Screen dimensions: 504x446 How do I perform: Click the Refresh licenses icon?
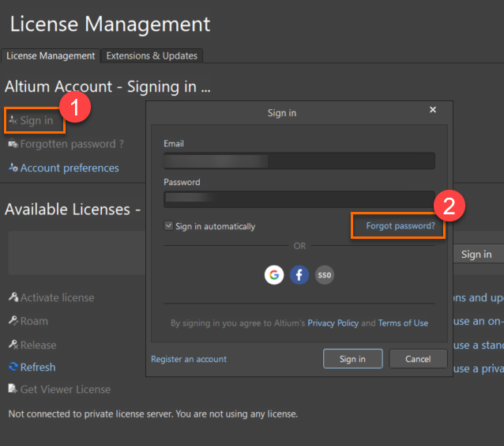point(13,367)
